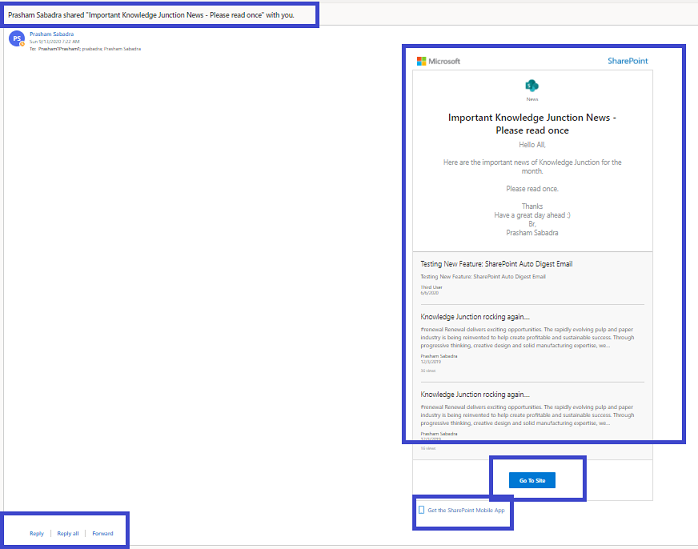
Task: Click Reply at the bottom
Action: [x=37, y=533]
